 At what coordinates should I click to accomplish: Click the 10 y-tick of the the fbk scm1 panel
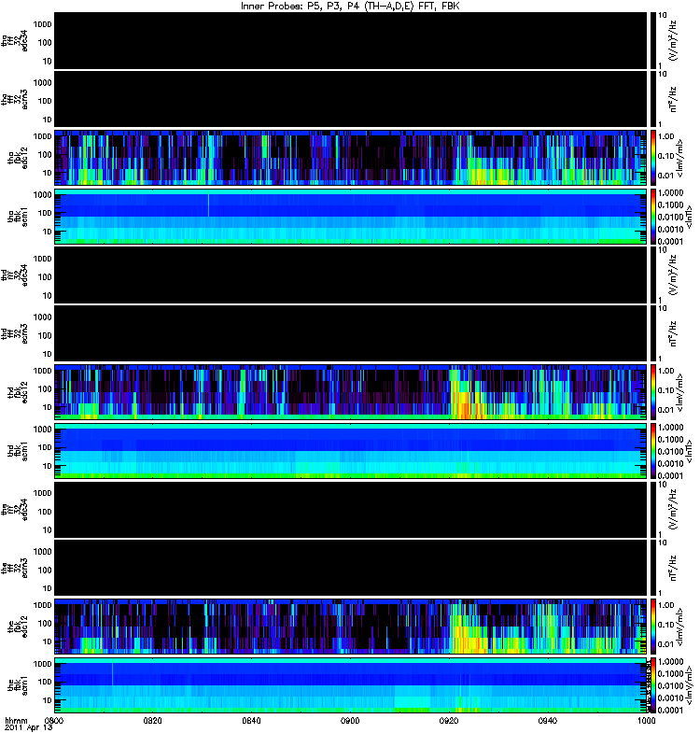click(x=48, y=700)
